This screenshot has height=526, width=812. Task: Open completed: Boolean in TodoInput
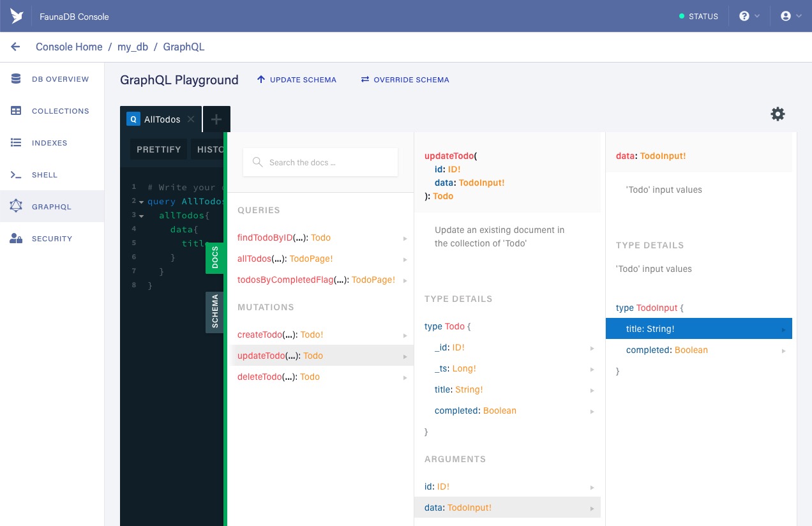coord(699,350)
